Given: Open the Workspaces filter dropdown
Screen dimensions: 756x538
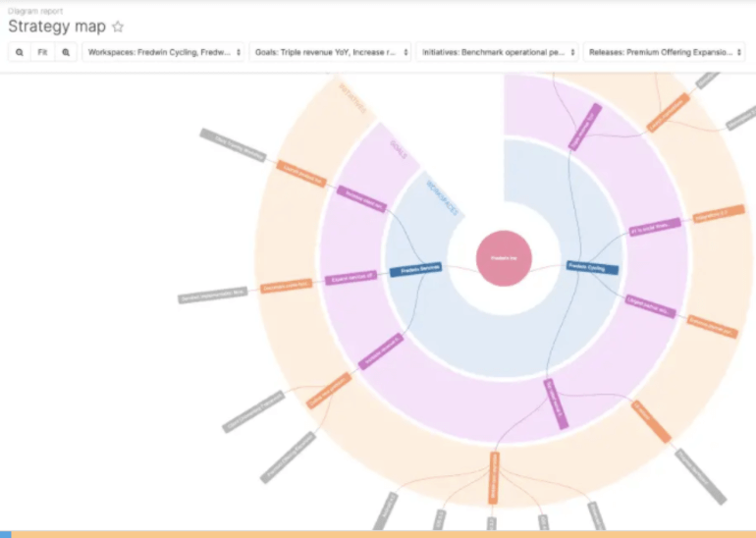Looking at the screenshot, I should pyautogui.click(x=163, y=52).
